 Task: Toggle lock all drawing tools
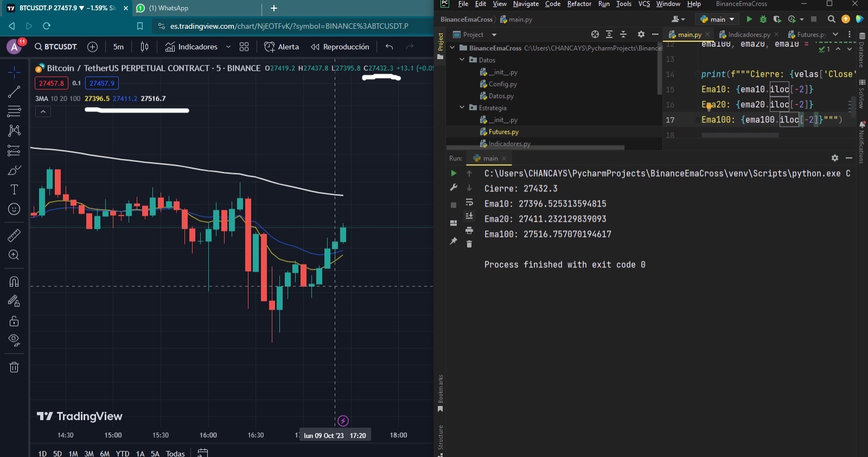14,321
